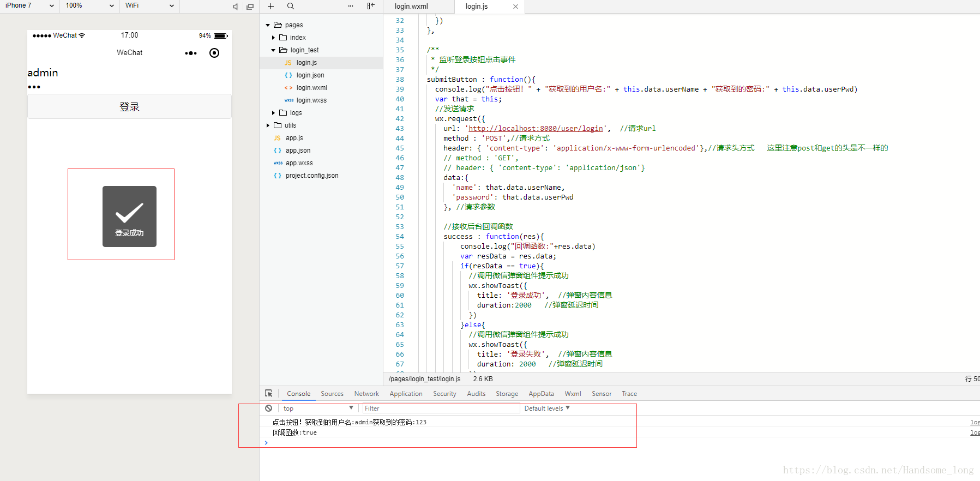Open login.wxml in the file tree
The height and width of the screenshot is (481, 980).
(x=312, y=88)
